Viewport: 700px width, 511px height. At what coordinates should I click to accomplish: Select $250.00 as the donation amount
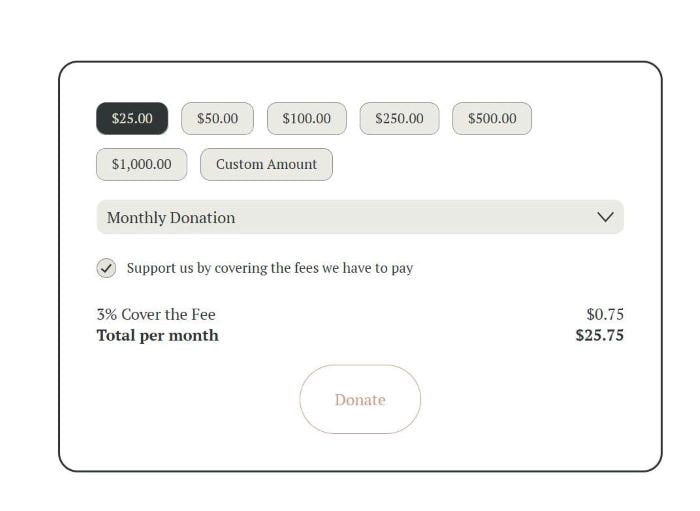click(399, 118)
